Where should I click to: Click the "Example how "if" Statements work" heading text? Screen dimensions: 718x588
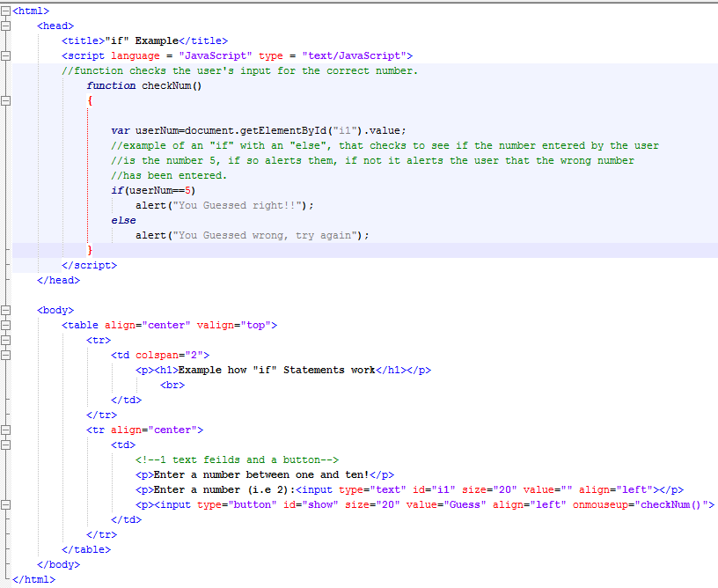[x=276, y=370]
